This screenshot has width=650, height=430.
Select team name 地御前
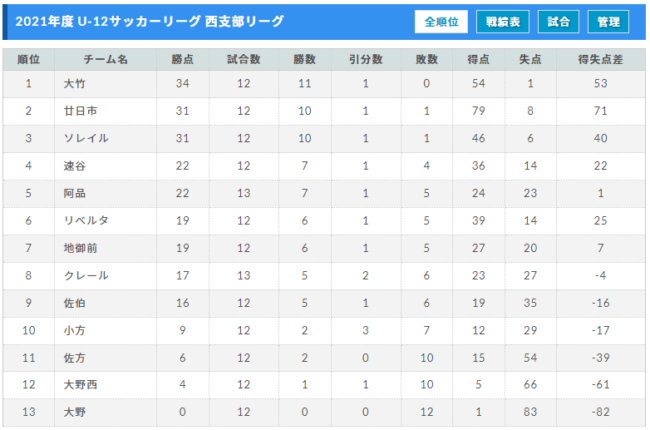80,248
